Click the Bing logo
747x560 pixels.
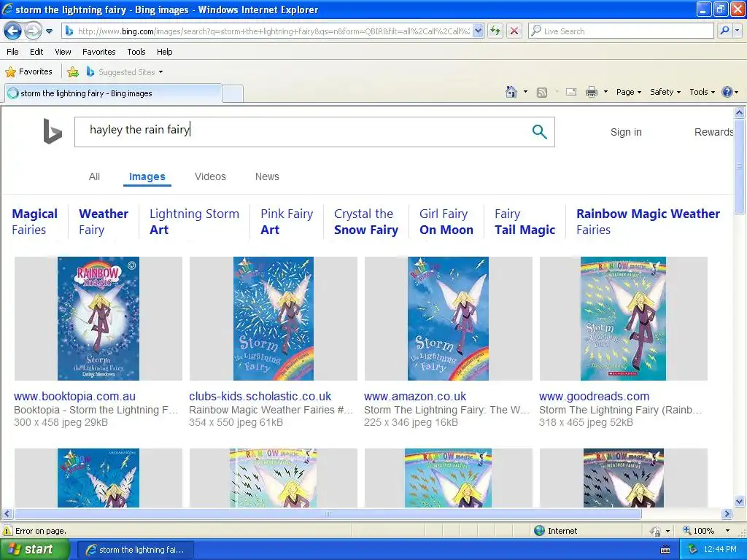(x=53, y=131)
